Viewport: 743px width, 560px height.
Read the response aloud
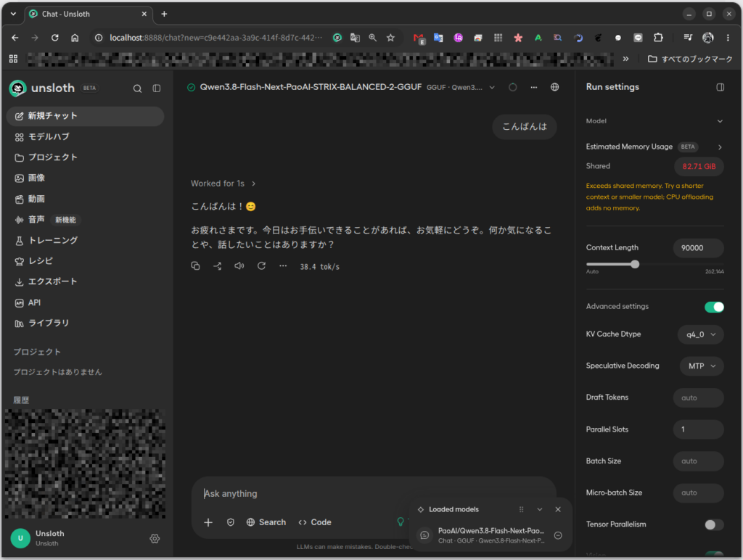coord(239,265)
